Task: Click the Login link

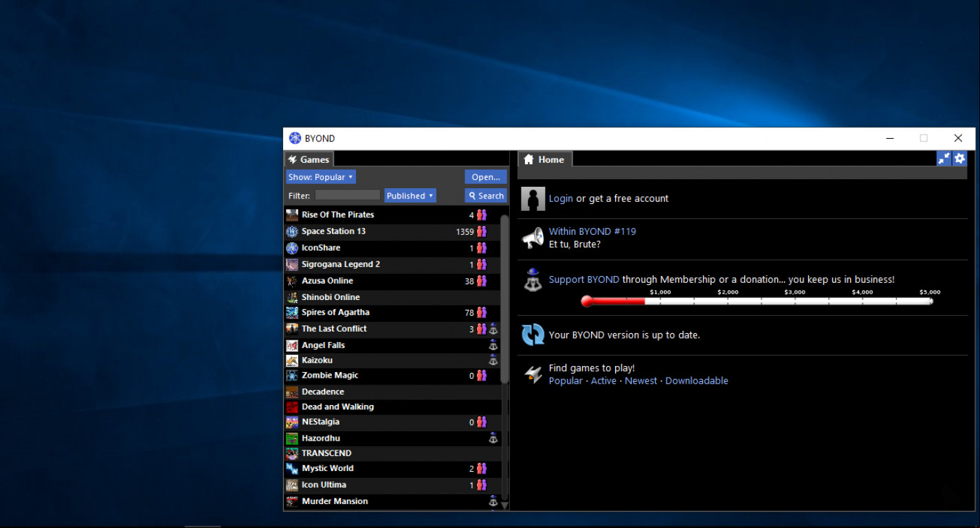Action: 561,198
